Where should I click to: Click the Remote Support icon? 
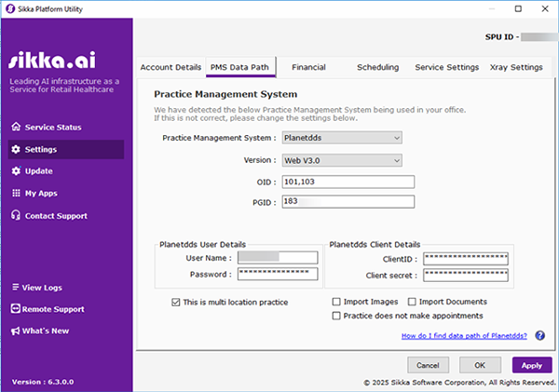tap(15, 308)
